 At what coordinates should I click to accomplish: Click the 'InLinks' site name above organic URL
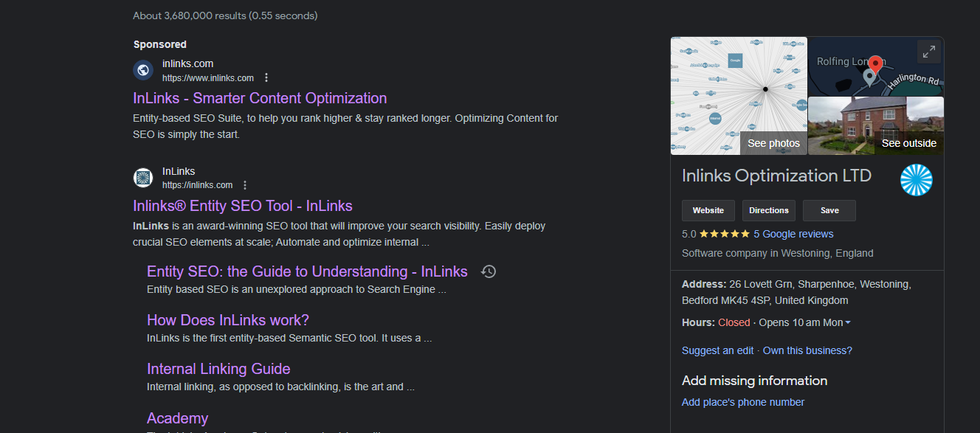[x=179, y=171]
